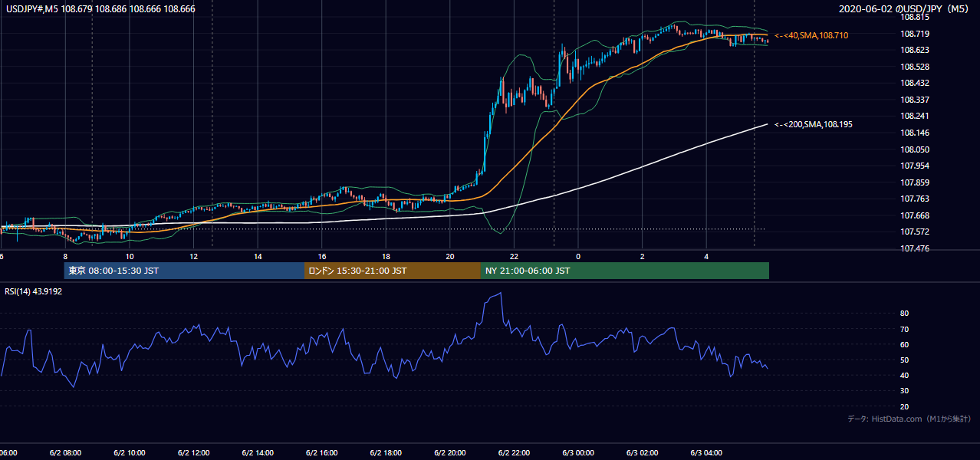Select the NY 21:00-06:00 JST session bar

625,271
